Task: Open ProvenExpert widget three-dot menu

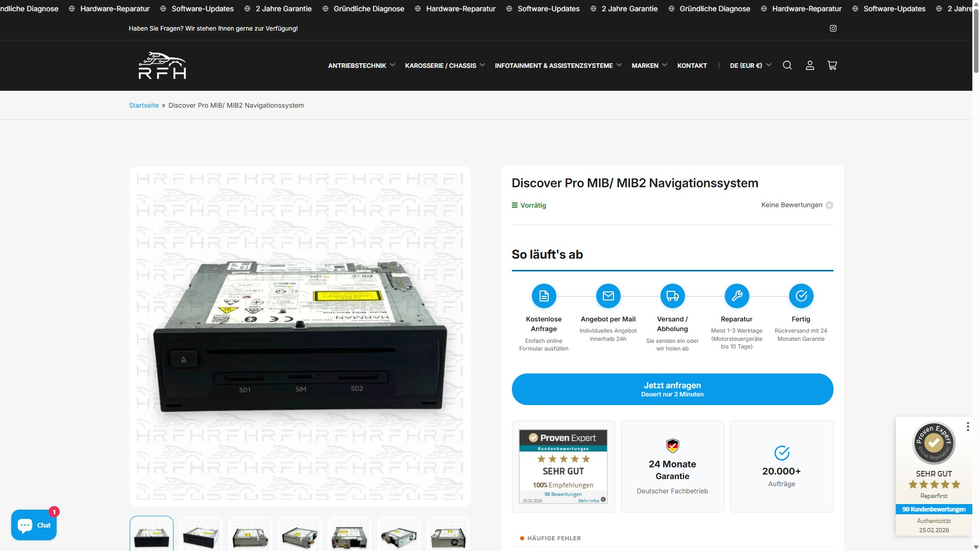Action: point(968,427)
